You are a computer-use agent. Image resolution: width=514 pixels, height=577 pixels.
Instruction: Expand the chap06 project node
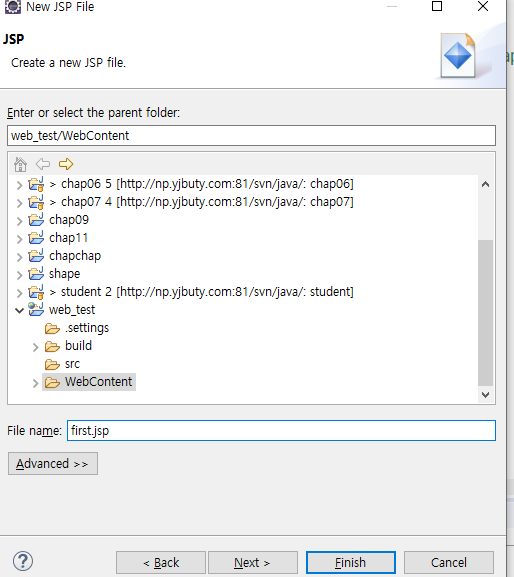pyautogui.click(x=20, y=185)
